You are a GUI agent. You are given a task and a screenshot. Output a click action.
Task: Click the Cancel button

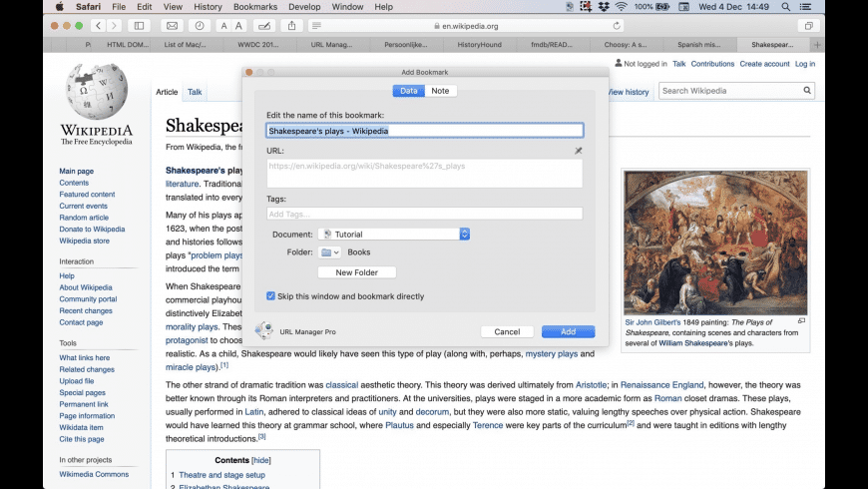tap(507, 331)
